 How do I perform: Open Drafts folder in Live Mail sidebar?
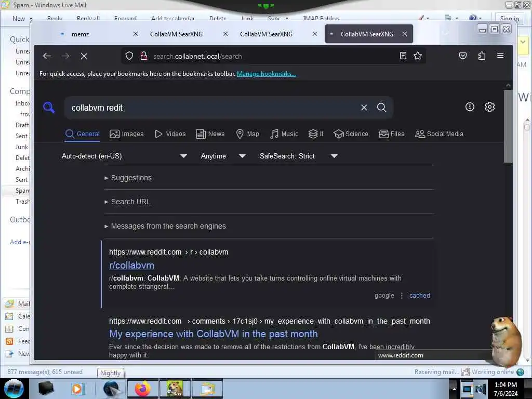click(x=22, y=125)
